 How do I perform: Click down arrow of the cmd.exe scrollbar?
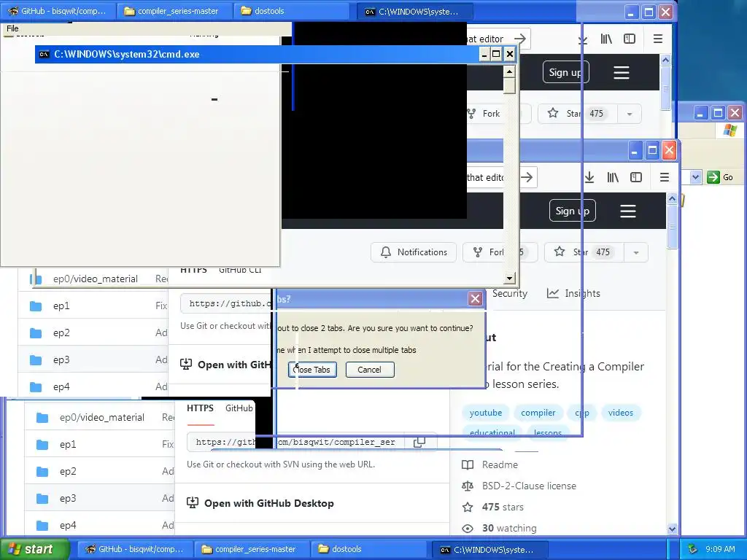pyautogui.click(x=509, y=278)
